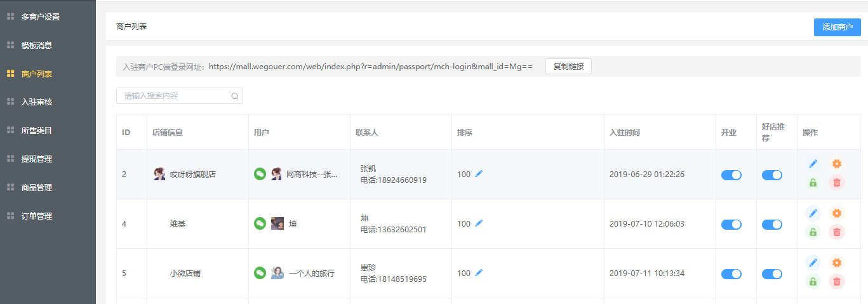Image resolution: width=868 pixels, height=304 pixels.
Task: Click user avatar of 一个人的旅行
Action: pyautogui.click(x=277, y=273)
